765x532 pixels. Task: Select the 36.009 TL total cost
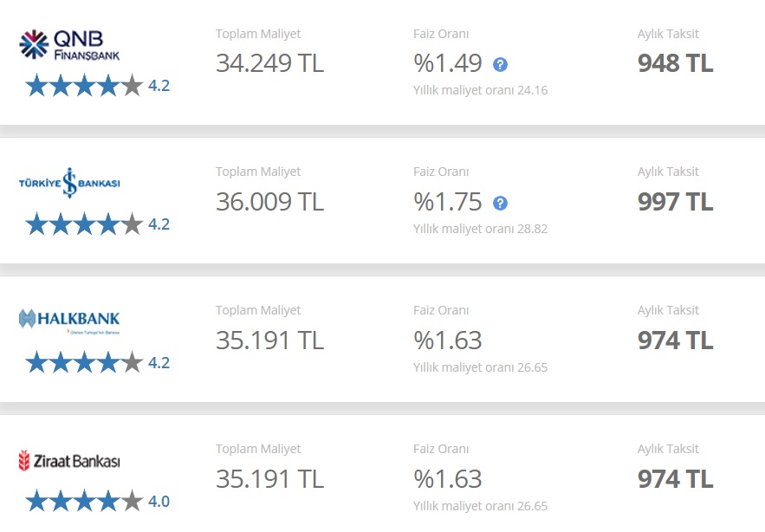[269, 202]
